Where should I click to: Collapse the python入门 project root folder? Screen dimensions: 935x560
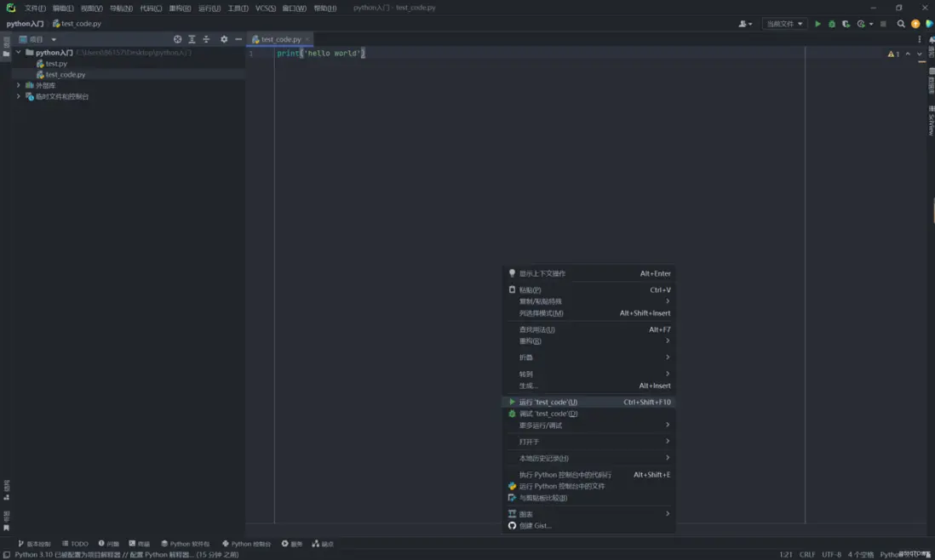point(19,53)
